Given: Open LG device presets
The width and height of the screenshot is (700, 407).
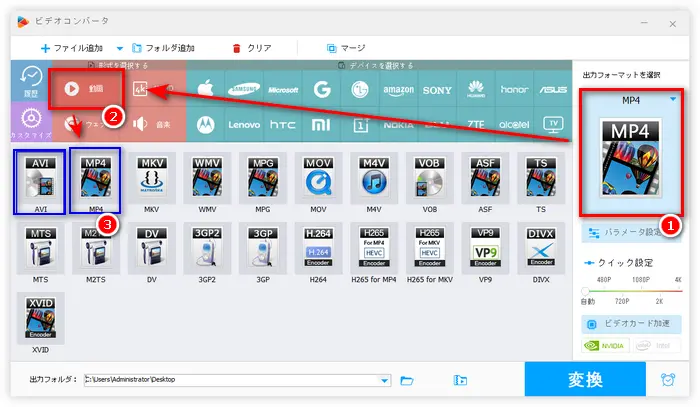Looking at the screenshot, I should tap(360, 89).
